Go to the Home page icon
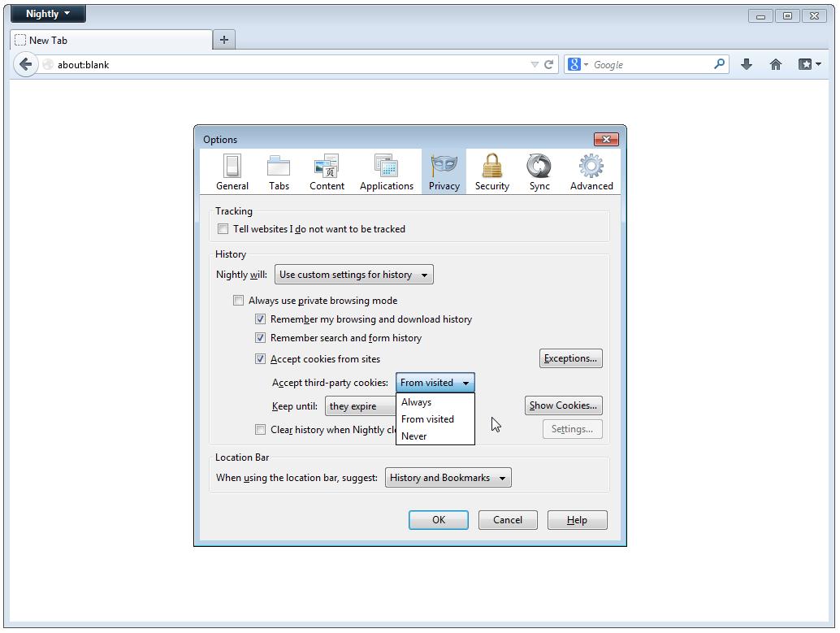The image size is (840, 633). coord(775,65)
